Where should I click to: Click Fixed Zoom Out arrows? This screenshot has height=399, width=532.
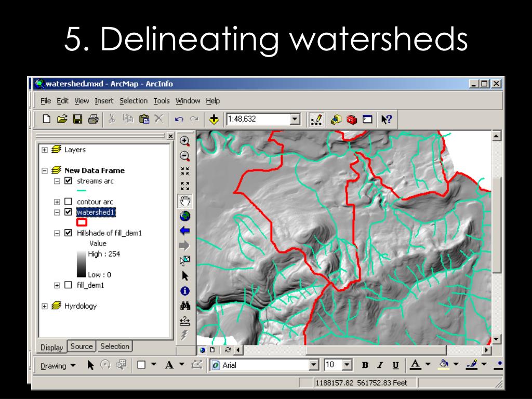pos(185,186)
